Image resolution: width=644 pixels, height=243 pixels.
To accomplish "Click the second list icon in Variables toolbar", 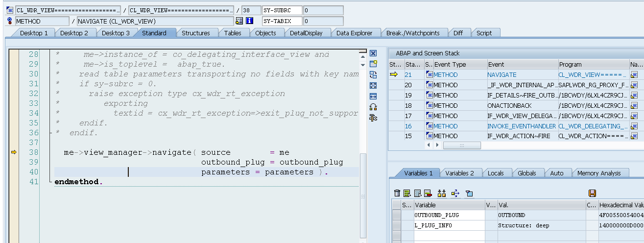I will pyautogui.click(x=418, y=194).
